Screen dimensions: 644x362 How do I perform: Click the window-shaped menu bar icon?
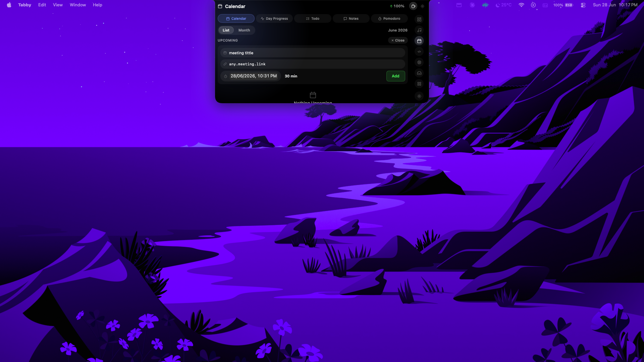(459, 5)
